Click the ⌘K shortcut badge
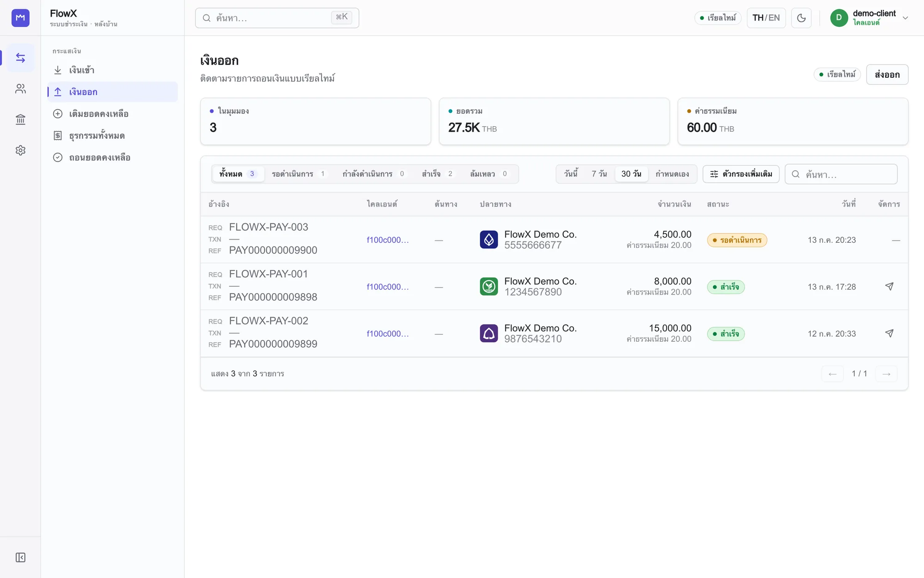 pos(342,17)
